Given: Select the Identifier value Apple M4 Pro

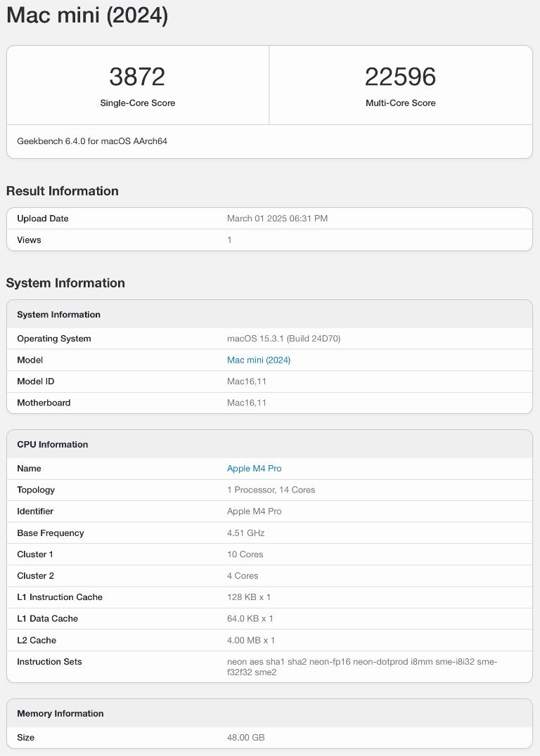Looking at the screenshot, I should point(255,511).
